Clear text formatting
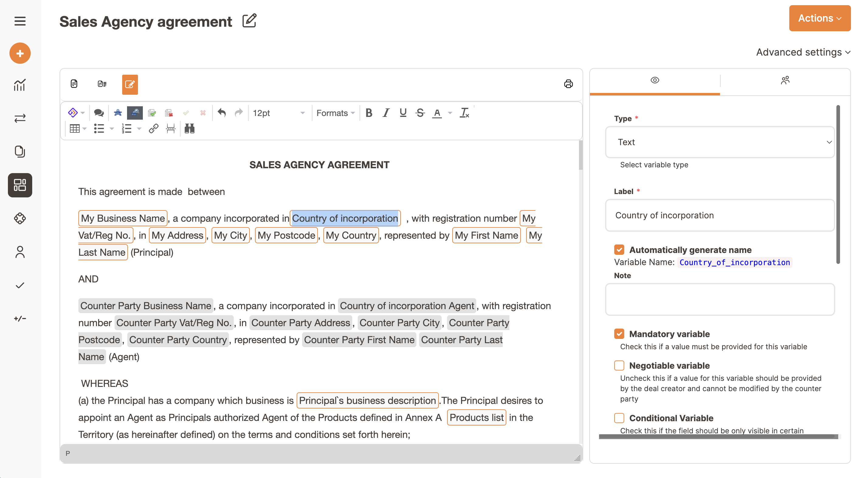The height and width of the screenshot is (478, 868). click(464, 113)
